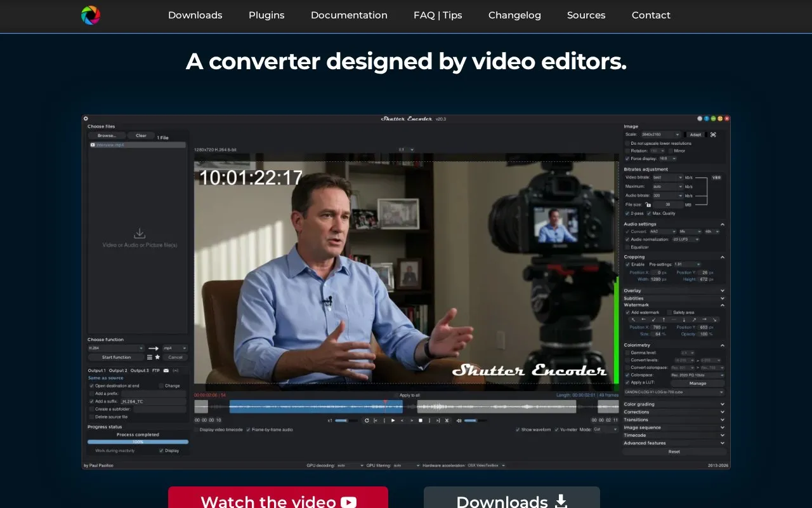812x508 pixels.
Task: Toggle the 2-pass checkbox
Action: [627, 213]
